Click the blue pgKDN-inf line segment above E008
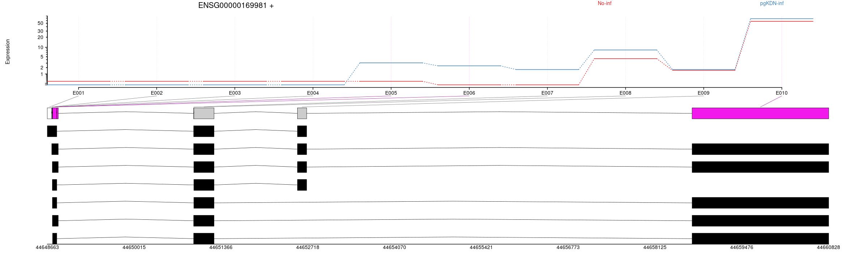This screenshot has height=253, width=868. coord(625,50)
